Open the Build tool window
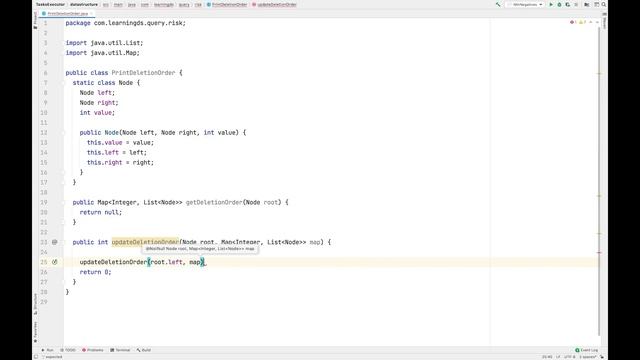This screenshot has width=640, height=360. (144, 350)
